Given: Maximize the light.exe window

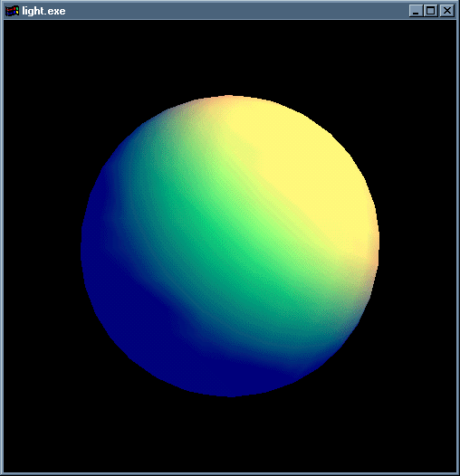Looking at the screenshot, I should [430, 11].
